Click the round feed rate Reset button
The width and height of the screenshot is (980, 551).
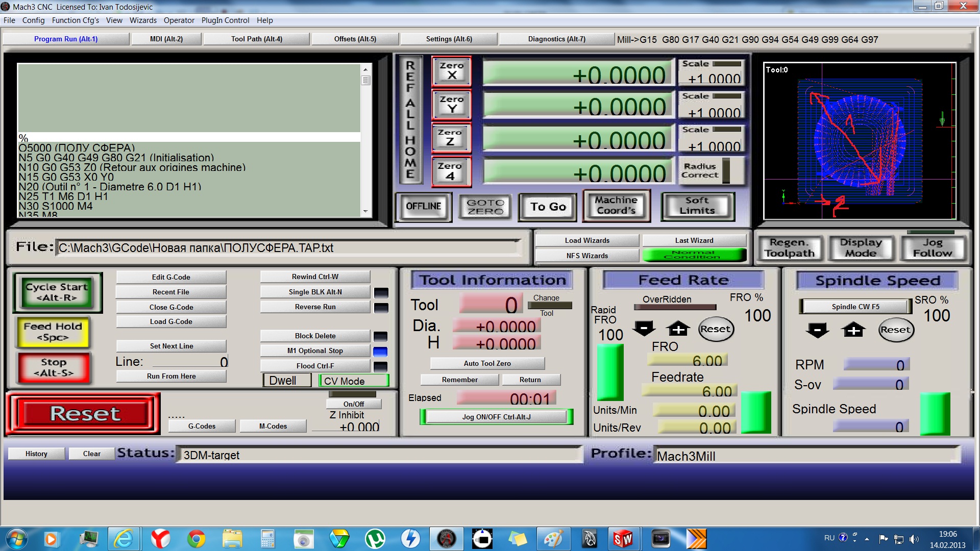pos(715,329)
